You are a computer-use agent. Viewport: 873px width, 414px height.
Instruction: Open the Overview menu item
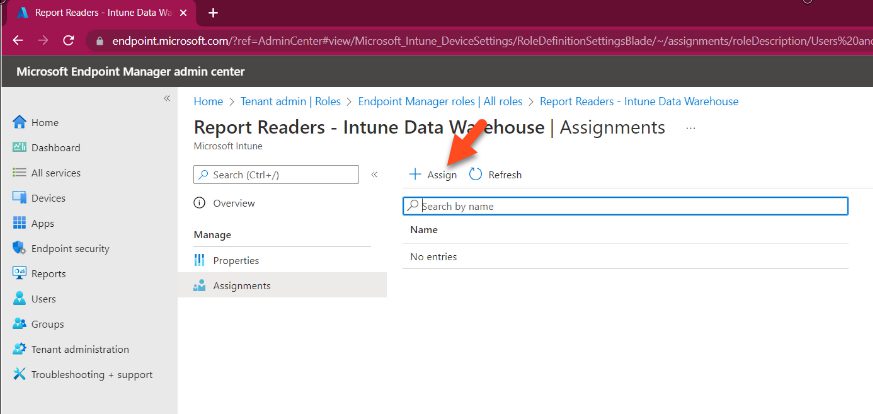point(234,203)
